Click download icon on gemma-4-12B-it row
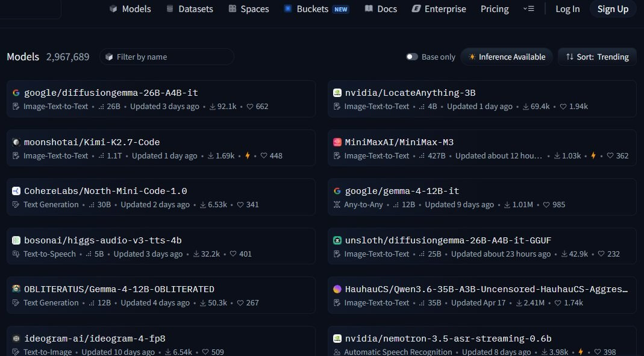The height and width of the screenshot is (356, 644). [x=507, y=204]
